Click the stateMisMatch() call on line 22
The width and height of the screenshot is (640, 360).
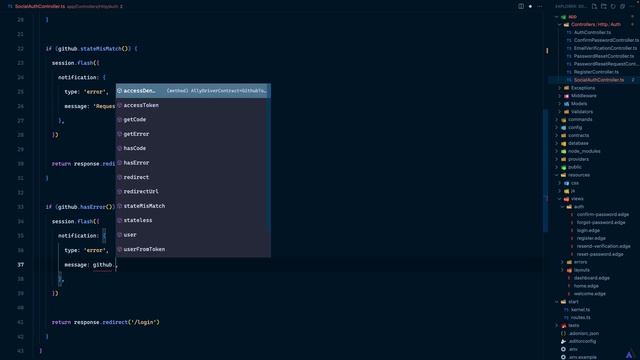[104, 49]
